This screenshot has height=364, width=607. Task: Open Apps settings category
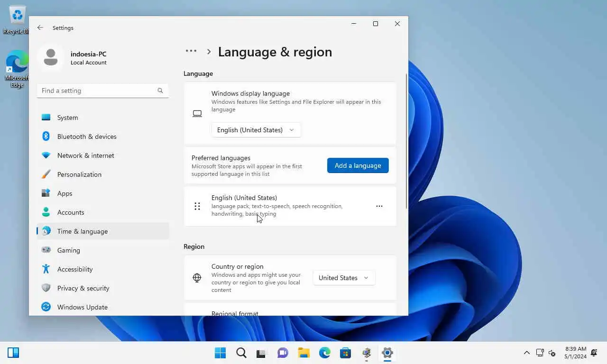click(x=103, y=193)
